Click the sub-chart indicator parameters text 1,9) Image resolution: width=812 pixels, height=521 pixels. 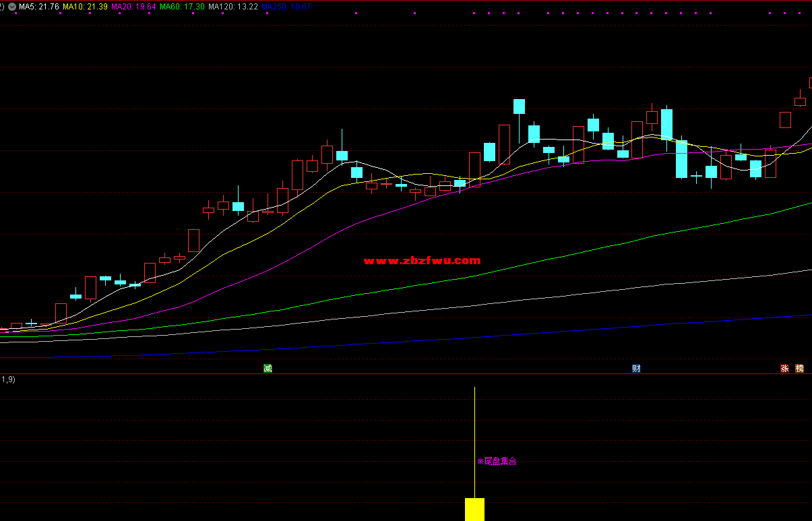(x=8, y=379)
